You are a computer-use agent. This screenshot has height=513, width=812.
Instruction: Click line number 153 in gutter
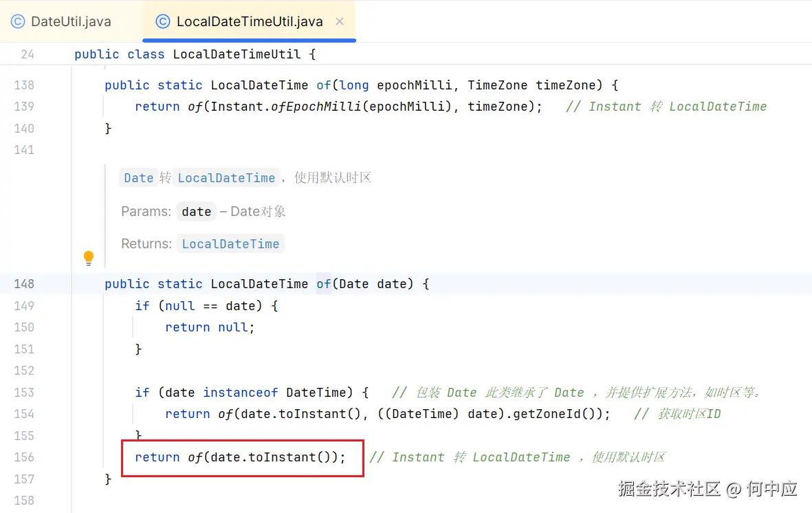(24, 392)
